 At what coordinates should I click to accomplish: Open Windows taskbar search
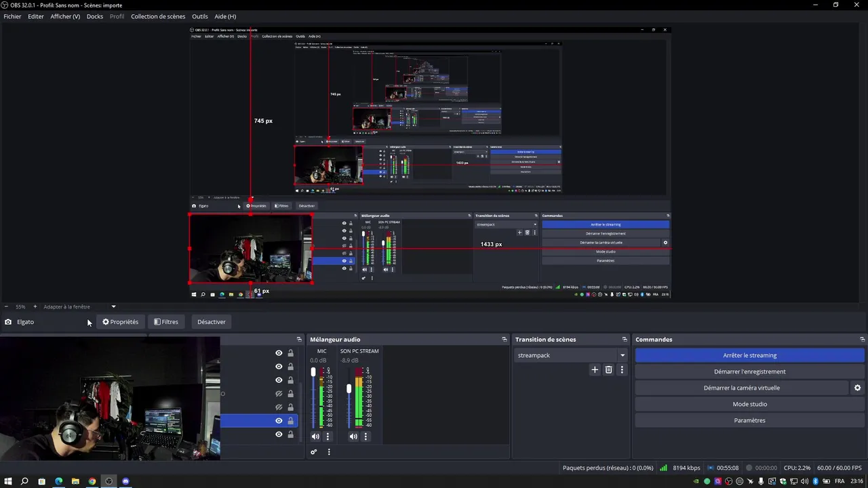coord(24,481)
